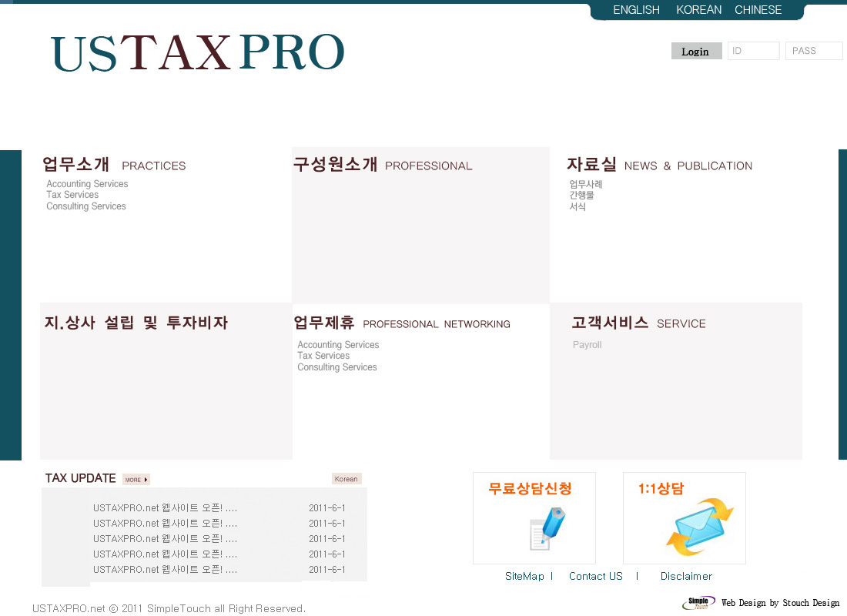This screenshot has height=616, width=847.
Task: Open the SiteMap link
Action: [524, 576]
